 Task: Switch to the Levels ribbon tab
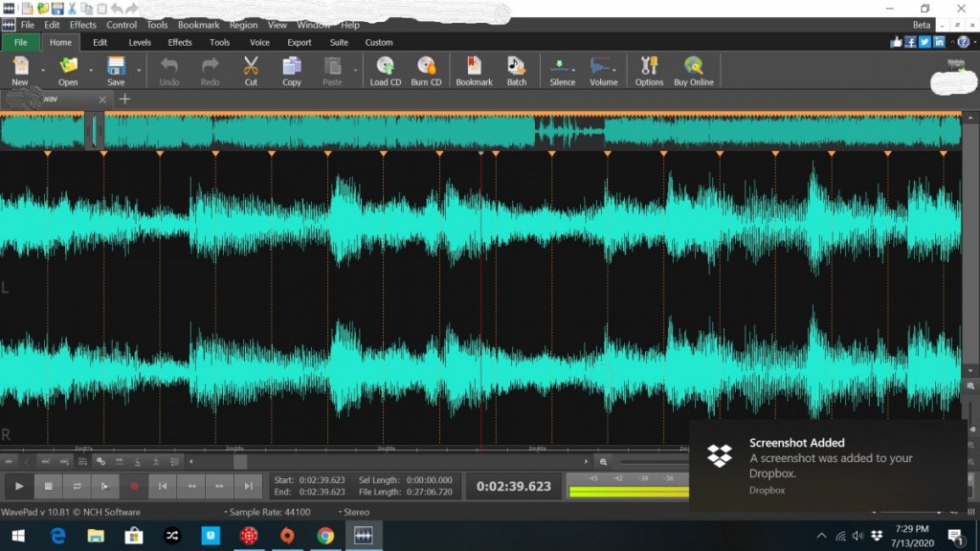(x=140, y=42)
